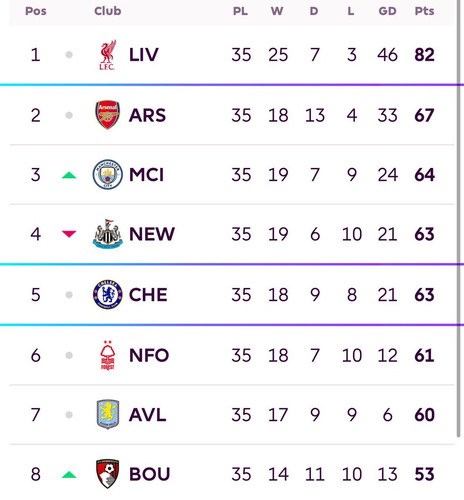Open the CHE team name link
Image resolution: width=464 pixels, height=500 pixels.
pos(148,295)
